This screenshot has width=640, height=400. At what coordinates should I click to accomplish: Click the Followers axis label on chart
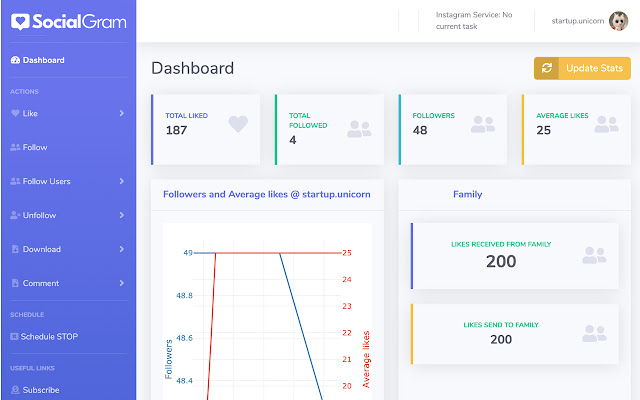168,359
